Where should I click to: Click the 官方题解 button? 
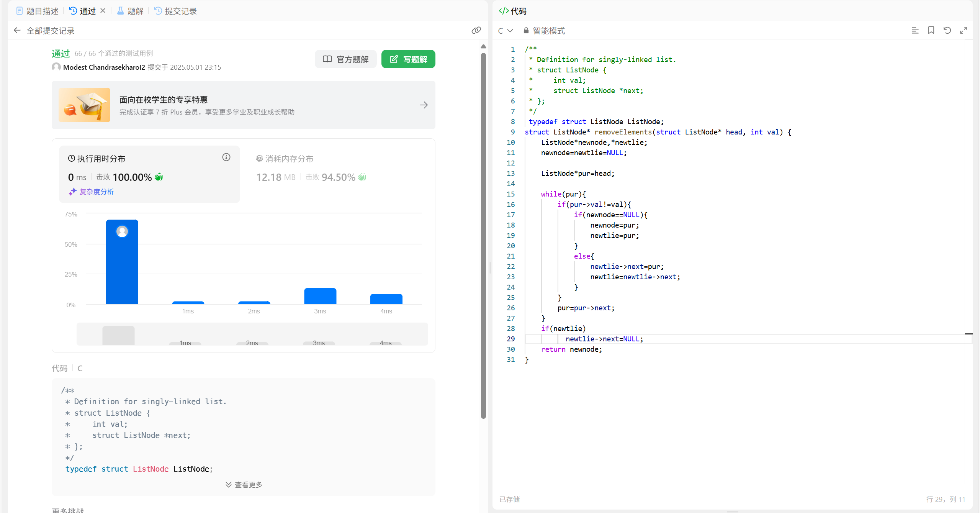[x=345, y=59]
